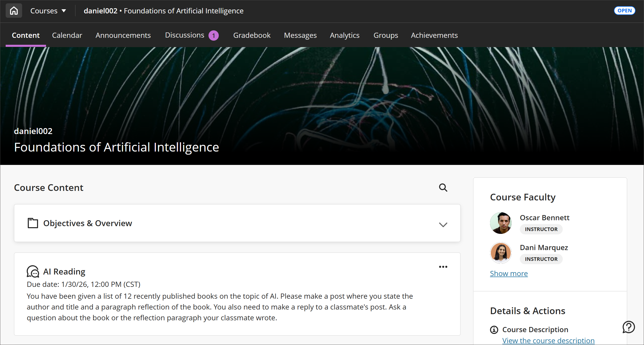Click the Objectives & Overview folder icon

pyautogui.click(x=32, y=223)
